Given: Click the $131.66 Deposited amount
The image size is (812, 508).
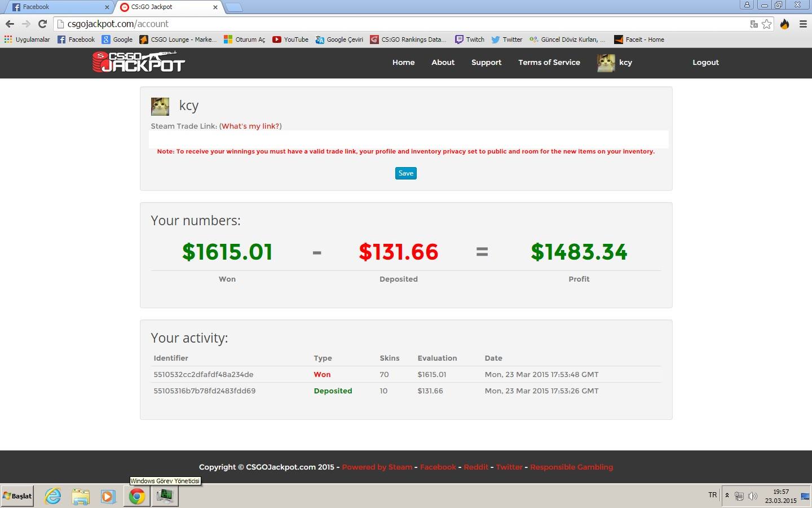Looking at the screenshot, I should pyautogui.click(x=399, y=252).
